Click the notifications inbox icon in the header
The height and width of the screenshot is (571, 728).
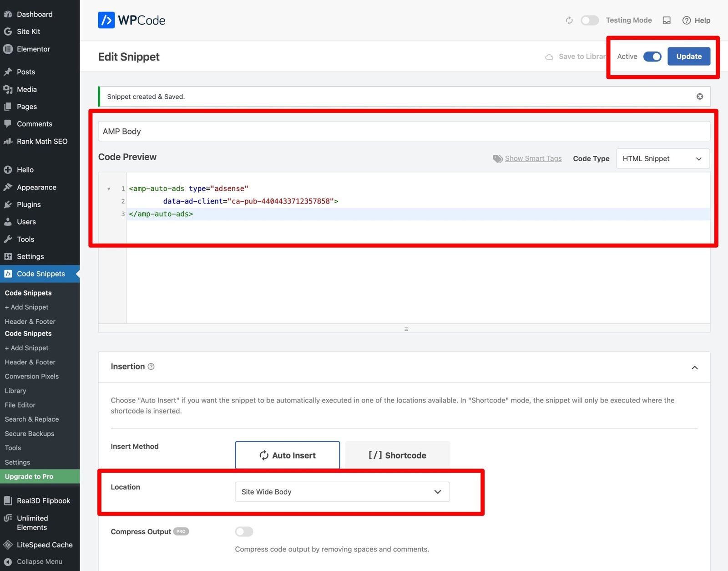pos(666,20)
